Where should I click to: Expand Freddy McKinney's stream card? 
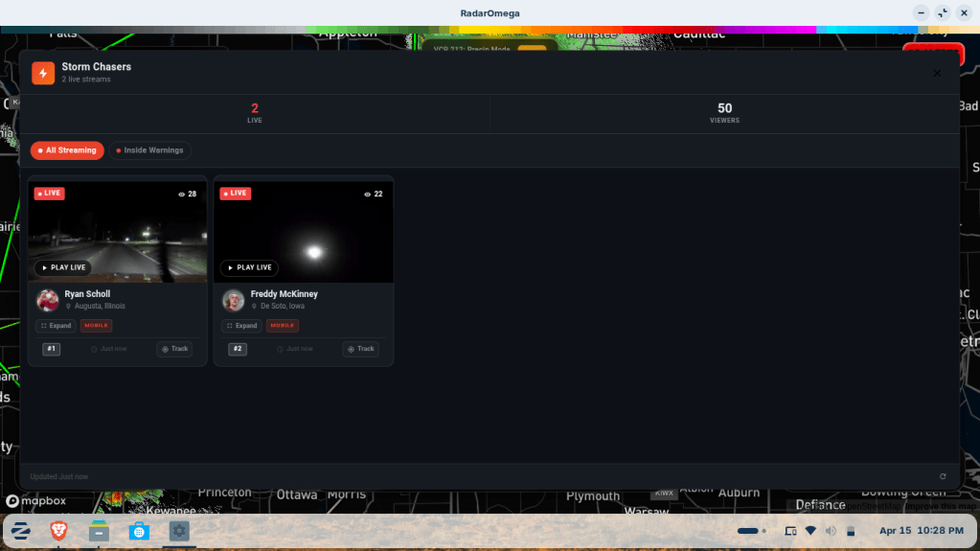coord(241,326)
